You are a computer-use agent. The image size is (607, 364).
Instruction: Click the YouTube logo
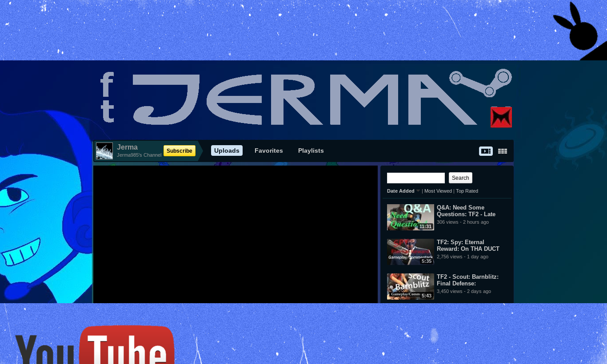click(95, 345)
